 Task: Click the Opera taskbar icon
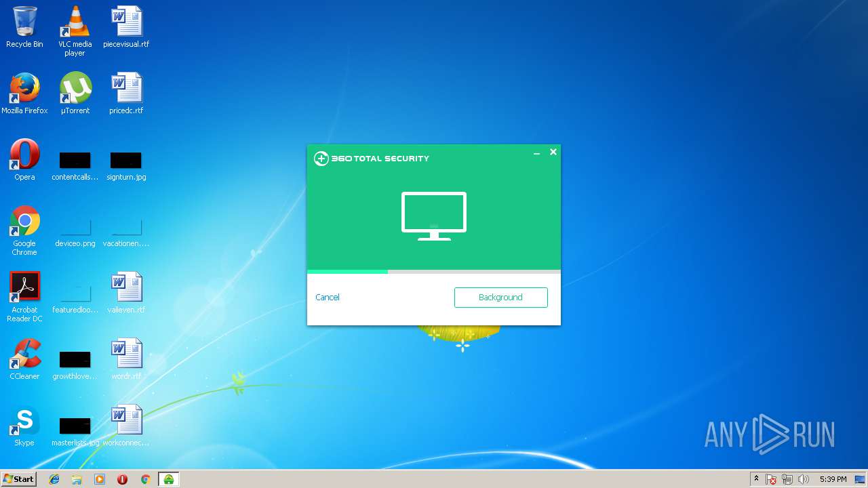coord(122,479)
